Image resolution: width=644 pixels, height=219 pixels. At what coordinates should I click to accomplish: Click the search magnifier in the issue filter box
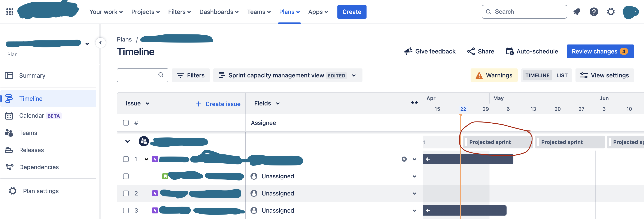(161, 75)
